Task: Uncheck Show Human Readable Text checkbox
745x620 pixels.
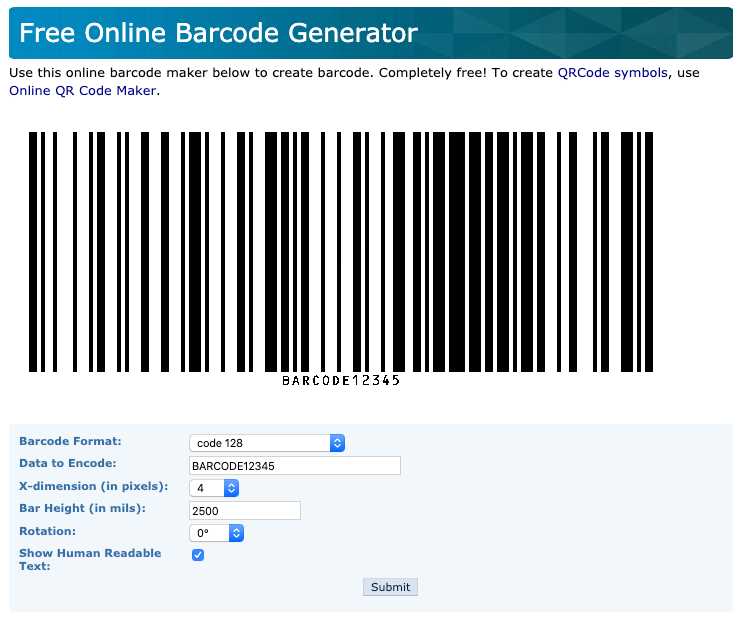Action: coord(198,555)
